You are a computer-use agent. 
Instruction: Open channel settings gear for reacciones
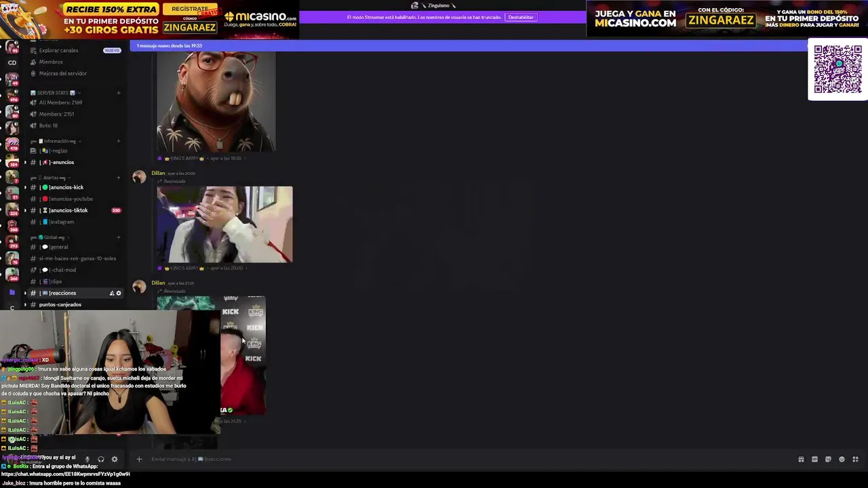[119, 293]
